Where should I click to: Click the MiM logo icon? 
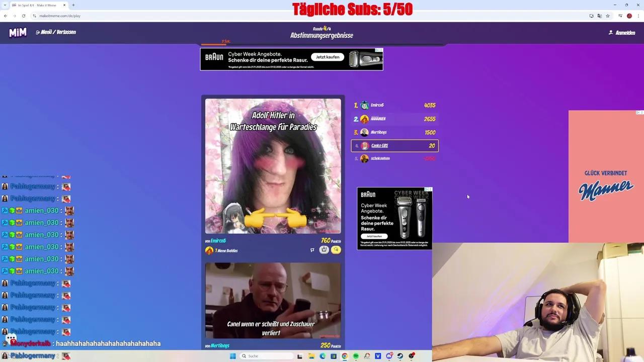pyautogui.click(x=18, y=32)
